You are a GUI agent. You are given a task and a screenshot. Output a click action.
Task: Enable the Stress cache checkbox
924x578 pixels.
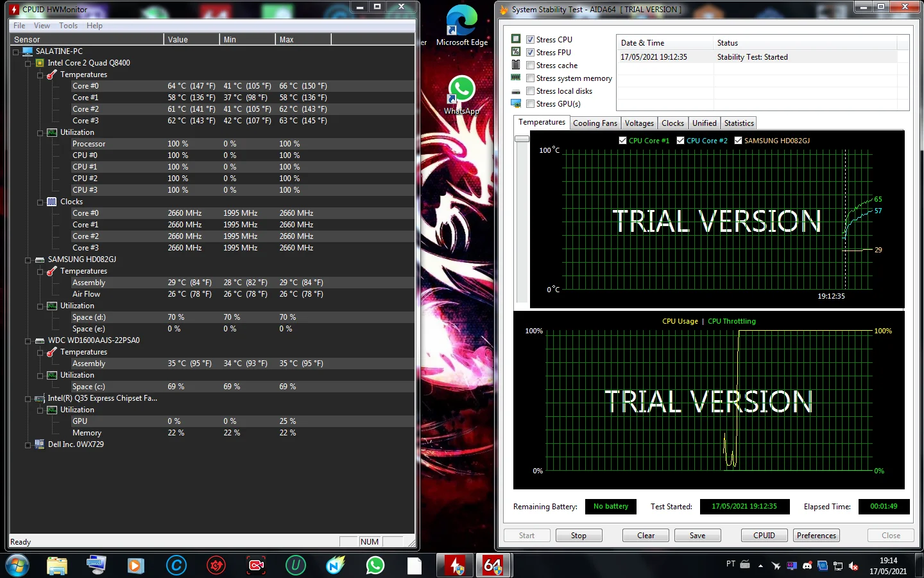(x=530, y=66)
